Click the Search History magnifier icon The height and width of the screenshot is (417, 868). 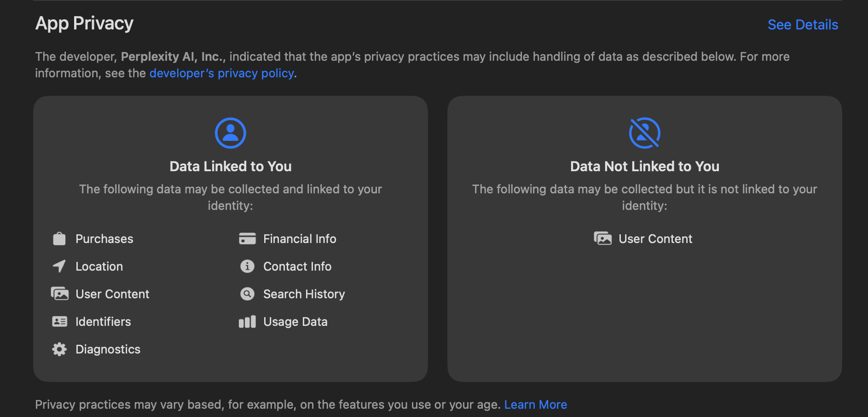point(247,294)
